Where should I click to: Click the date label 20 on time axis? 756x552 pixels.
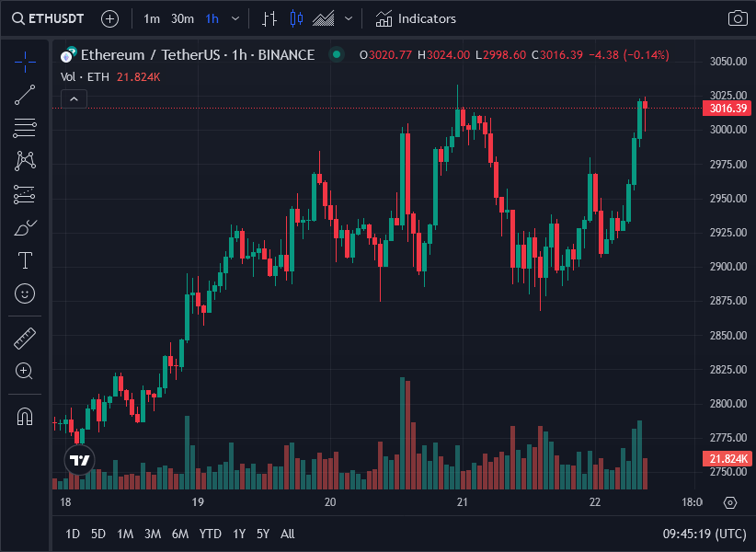pyautogui.click(x=330, y=502)
